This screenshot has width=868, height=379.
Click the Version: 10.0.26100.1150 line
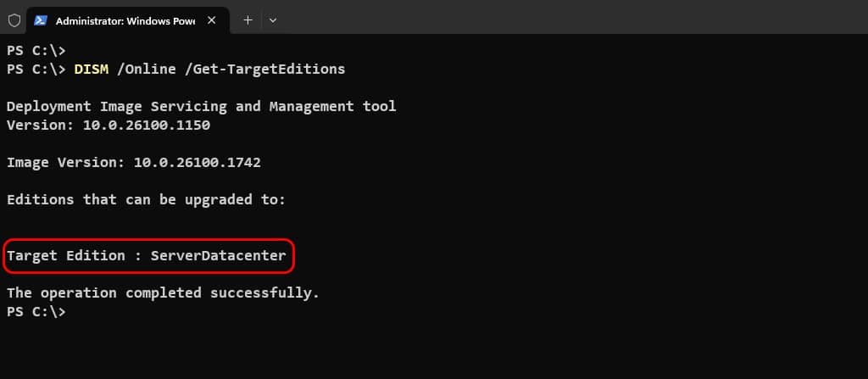tap(108, 125)
